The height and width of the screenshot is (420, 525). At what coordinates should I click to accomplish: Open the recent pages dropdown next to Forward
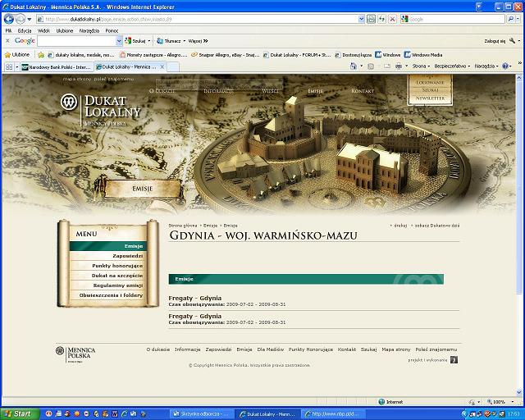(30, 20)
